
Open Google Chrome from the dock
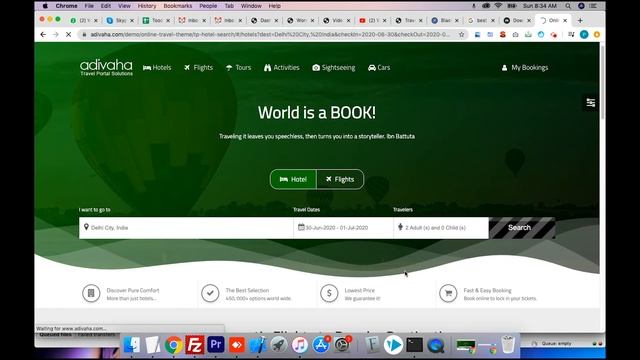click(173, 345)
